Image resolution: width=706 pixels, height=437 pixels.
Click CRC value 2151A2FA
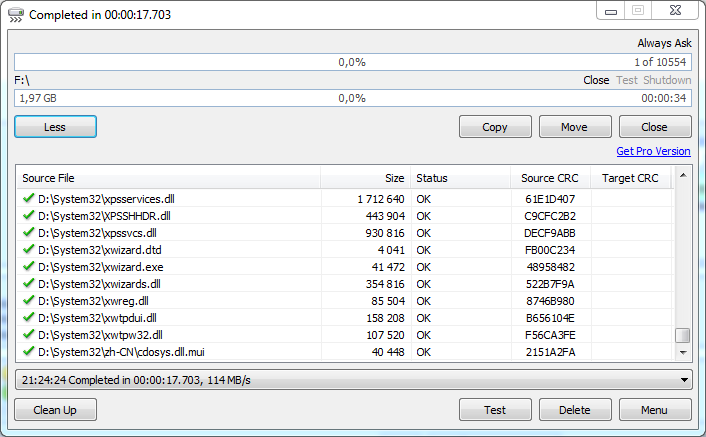coord(550,352)
